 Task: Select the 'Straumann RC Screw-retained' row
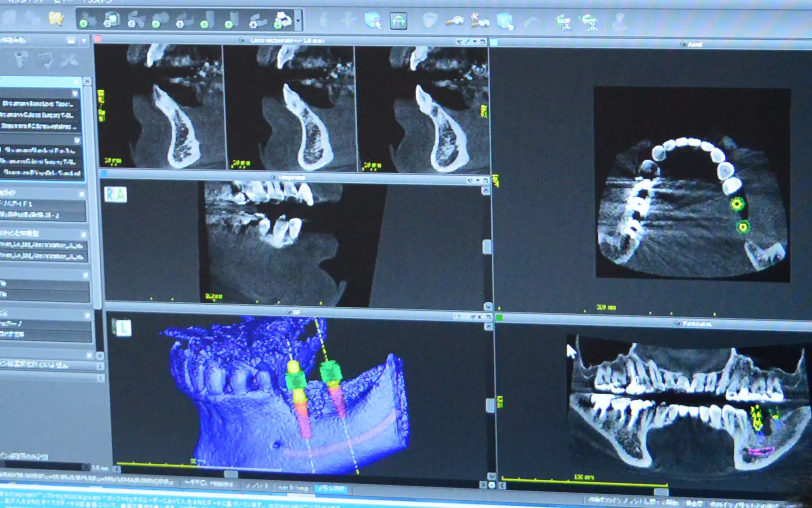pyautogui.click(x=39, y=126)
